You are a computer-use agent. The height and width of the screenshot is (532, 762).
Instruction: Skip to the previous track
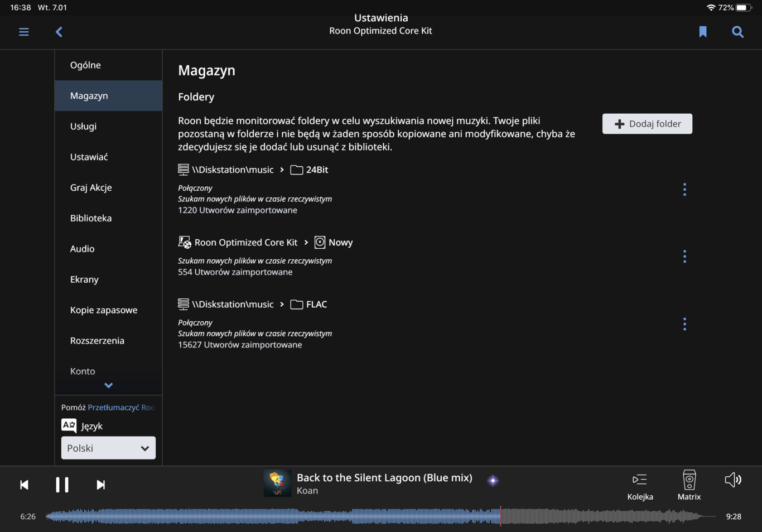(x=24, y=485)
